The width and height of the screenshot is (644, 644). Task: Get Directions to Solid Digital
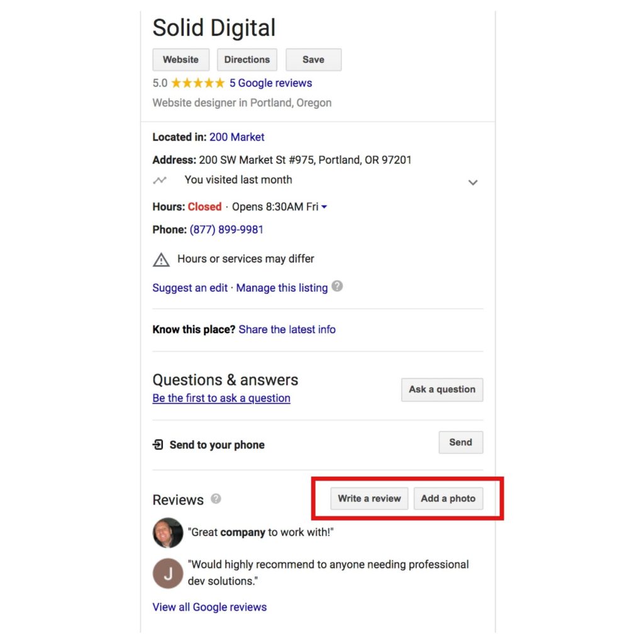coord(247,60)
